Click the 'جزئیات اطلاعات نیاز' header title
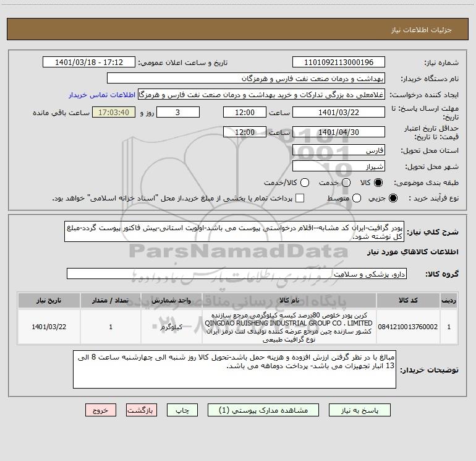Screen dimensions: 476x461 click(422, 30)
